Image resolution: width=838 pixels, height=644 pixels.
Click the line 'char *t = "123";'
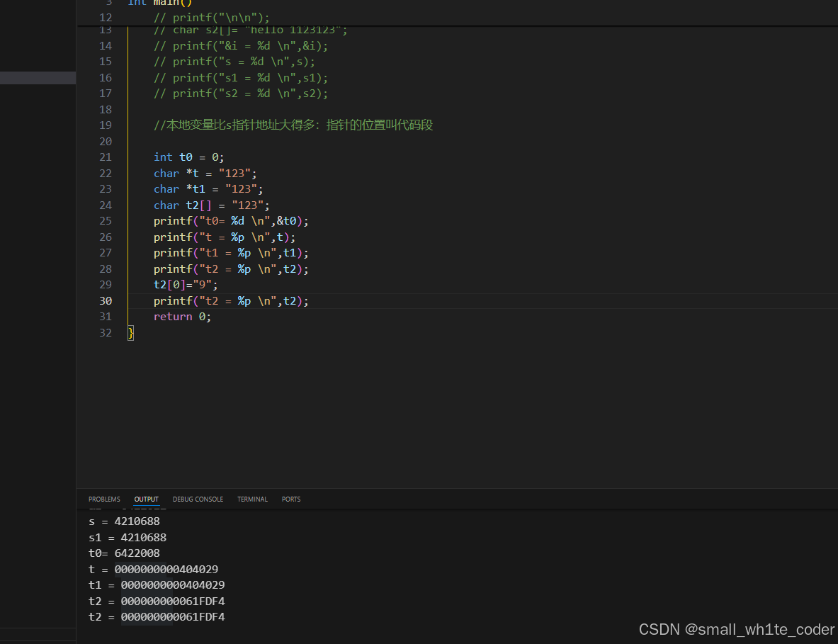pos(205,173)
